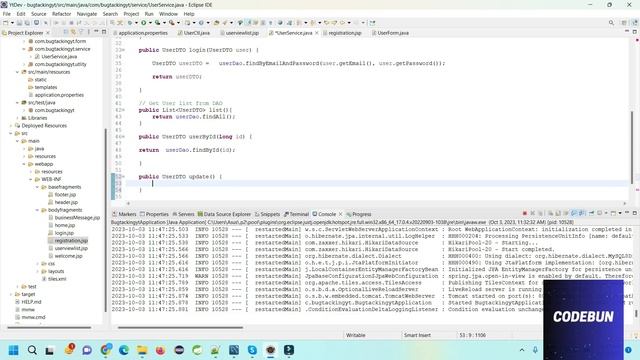The height and width of the screenshot is (360, 640).
Task: Select tiles.xml in Project Explorer
Action: tap(57, 279)
